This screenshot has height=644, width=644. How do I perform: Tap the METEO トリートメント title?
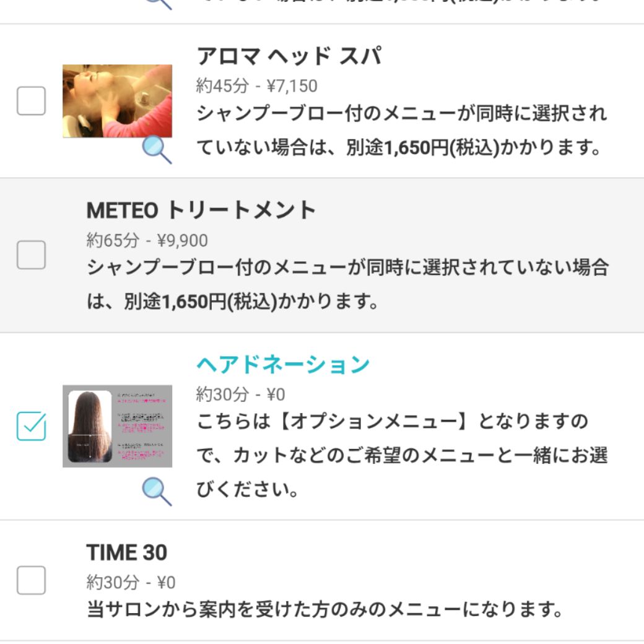[x=201, y=211]
